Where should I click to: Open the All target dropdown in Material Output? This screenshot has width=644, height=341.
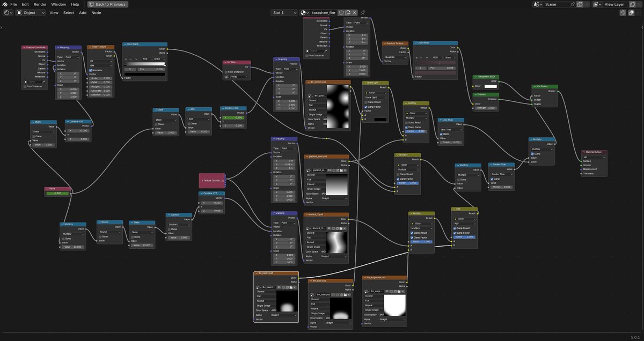click(594, 157)
